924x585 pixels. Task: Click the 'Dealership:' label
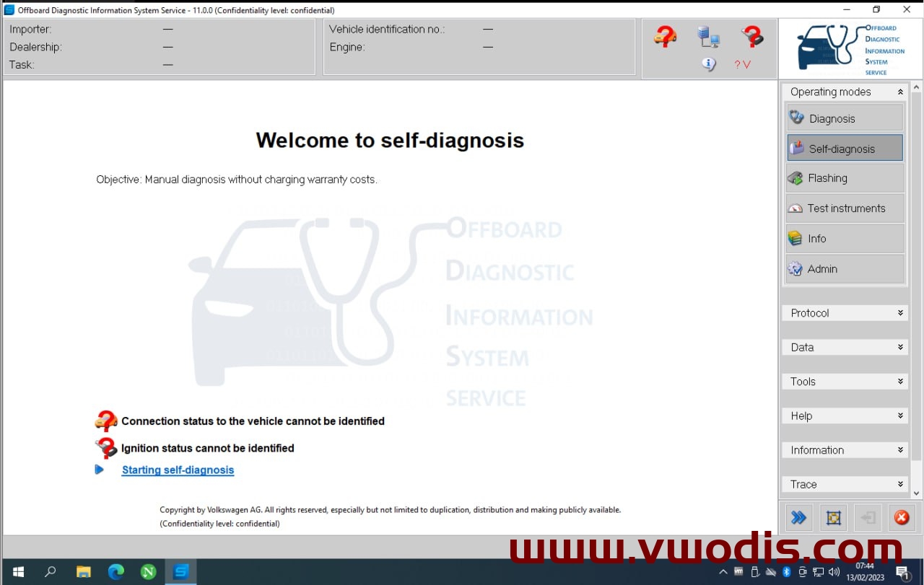tap(36, 47)
